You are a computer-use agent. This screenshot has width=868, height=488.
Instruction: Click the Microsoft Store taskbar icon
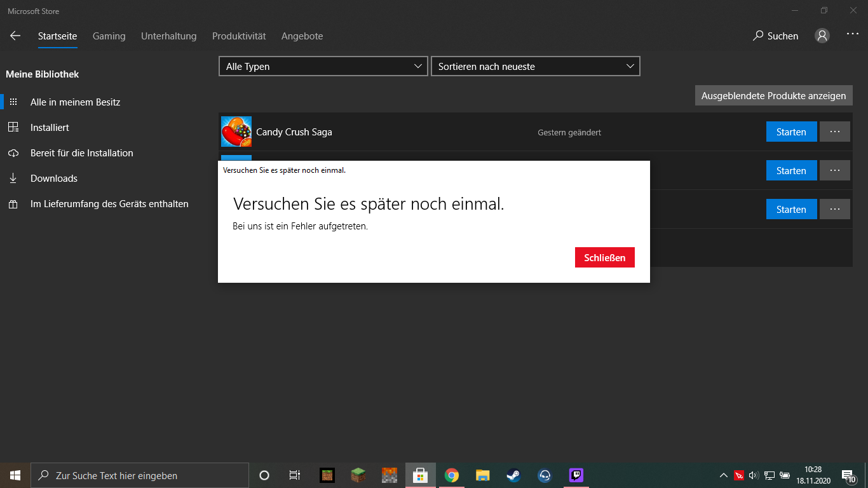421,475
